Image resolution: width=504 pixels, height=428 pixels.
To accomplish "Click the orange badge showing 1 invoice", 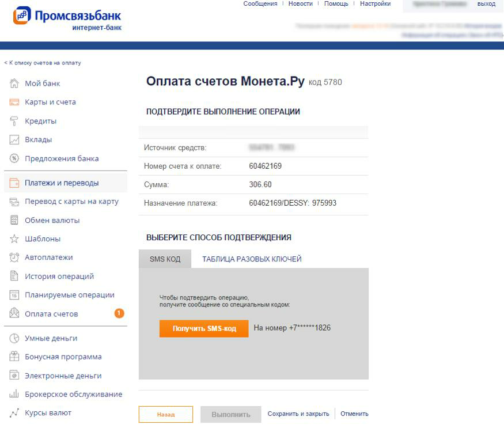I will [x=119, y=313].
